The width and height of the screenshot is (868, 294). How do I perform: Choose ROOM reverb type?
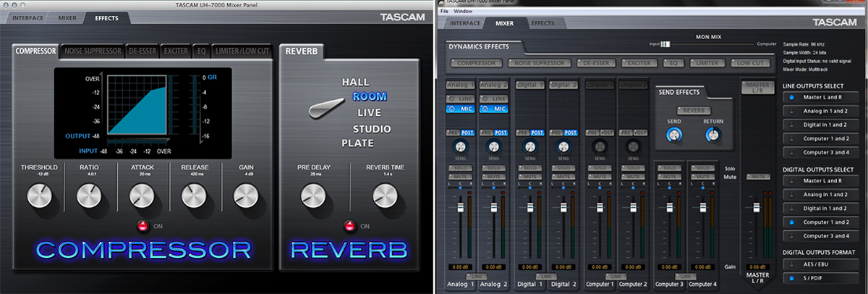click(370, 96)
